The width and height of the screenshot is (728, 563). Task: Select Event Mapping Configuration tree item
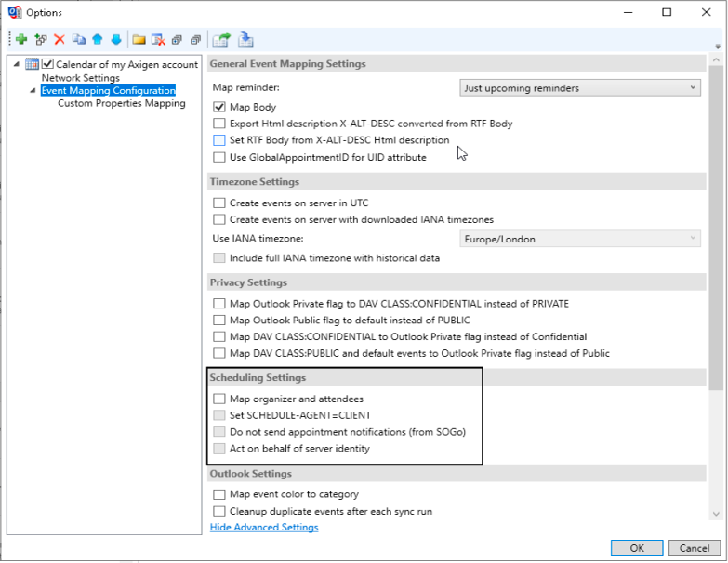(108, 90)
